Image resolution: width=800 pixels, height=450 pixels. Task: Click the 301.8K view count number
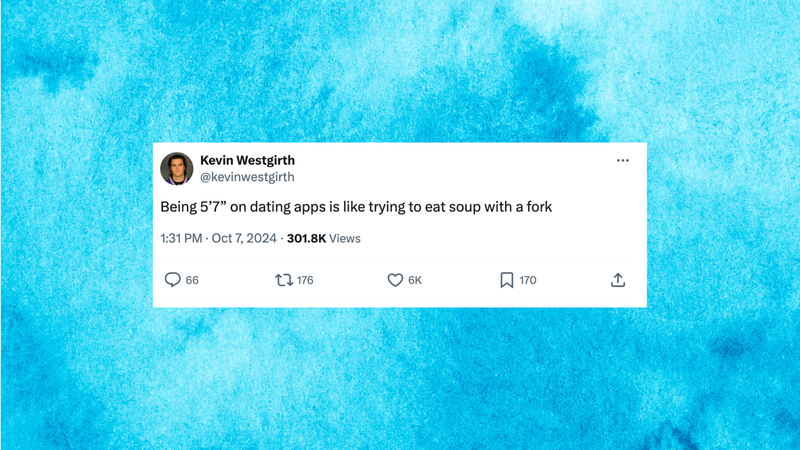(305, 239)
